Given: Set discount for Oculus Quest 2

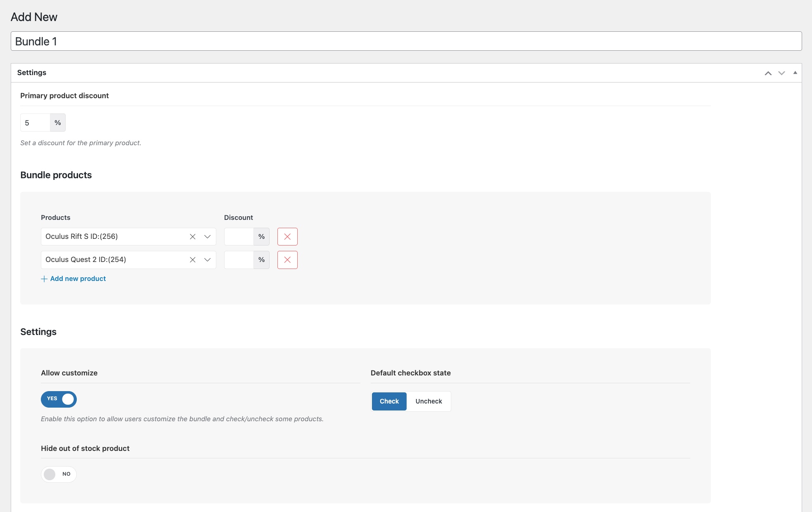Looking at the screenshot, I should [x=239, y=260].
